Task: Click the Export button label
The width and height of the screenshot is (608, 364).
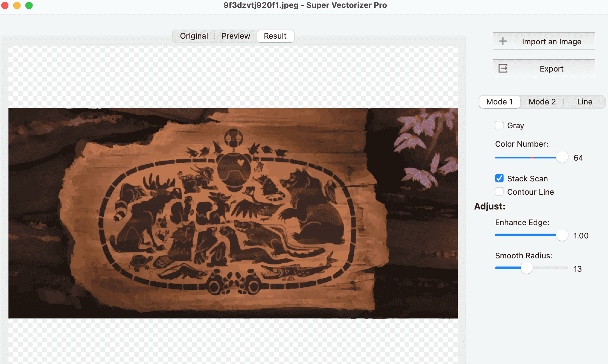Action: tap(552, 69)
